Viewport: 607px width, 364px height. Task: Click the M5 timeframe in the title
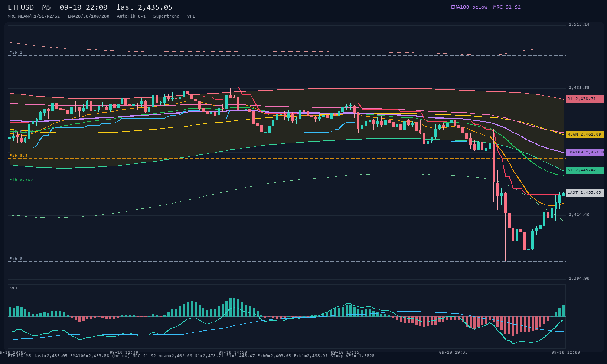click(47, 7)
